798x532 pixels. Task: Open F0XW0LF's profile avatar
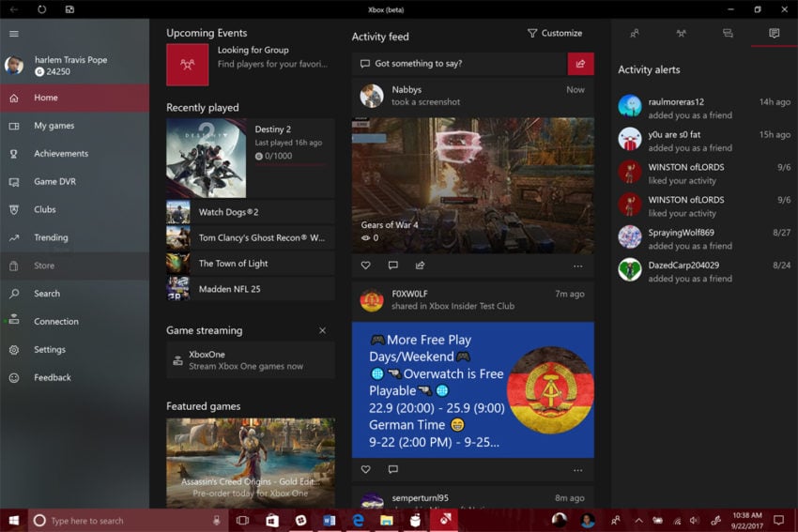click(x=372, y=300)
